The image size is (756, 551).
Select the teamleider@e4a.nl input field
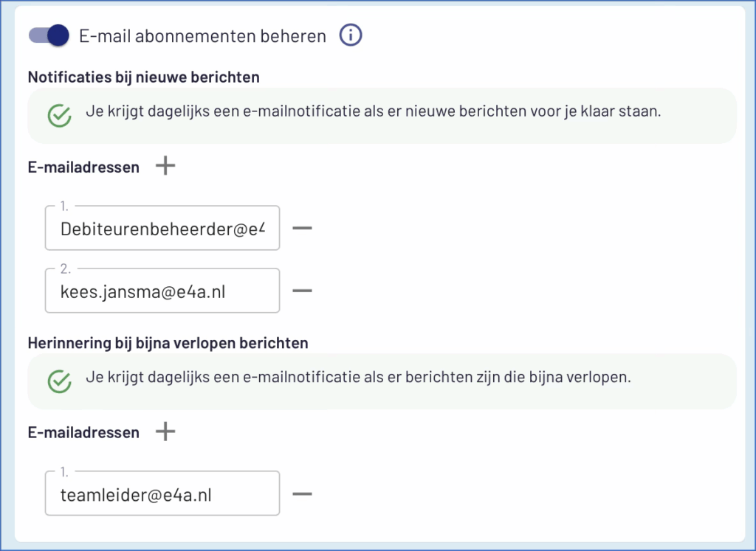point(162,494)
